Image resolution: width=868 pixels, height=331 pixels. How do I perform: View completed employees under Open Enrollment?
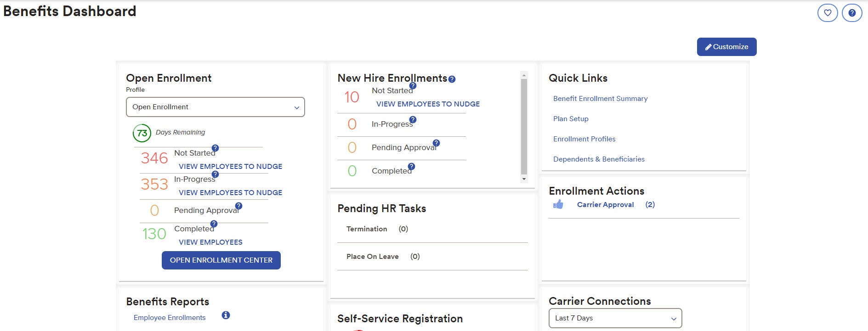[210, 242]
